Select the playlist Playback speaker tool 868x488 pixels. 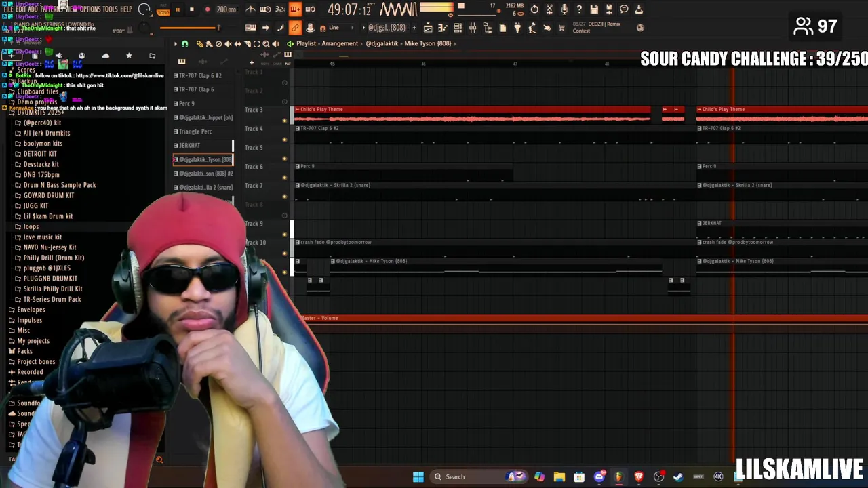276,43
